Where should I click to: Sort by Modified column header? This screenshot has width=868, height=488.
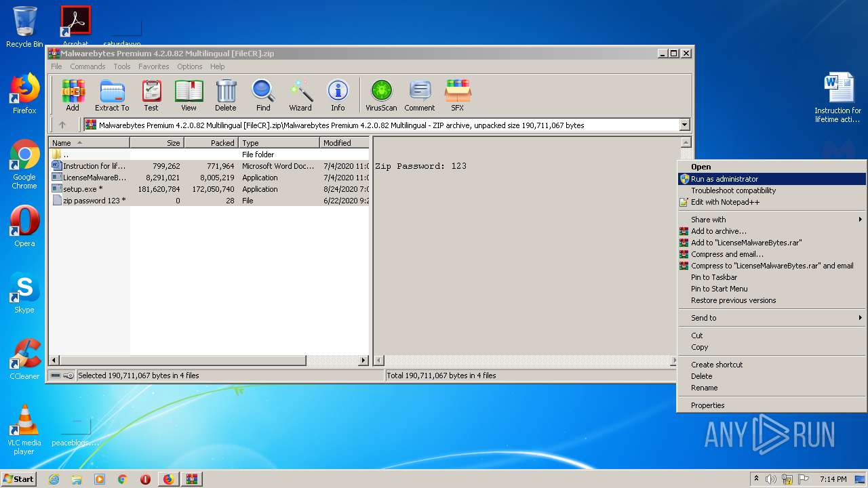(x=344, y=143)
